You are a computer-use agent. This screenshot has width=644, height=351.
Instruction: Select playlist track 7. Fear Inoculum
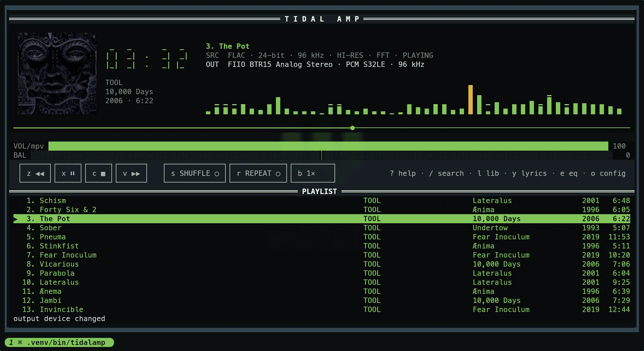[322, 255]
